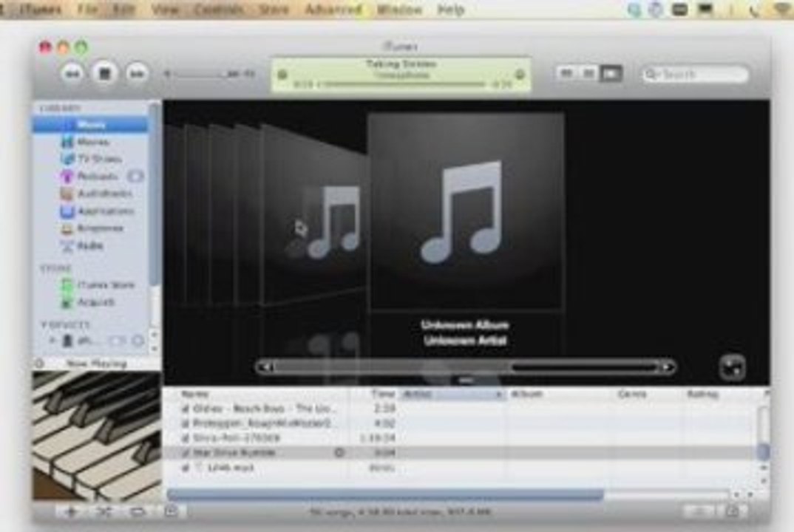Click the bottom-right sidebar toggle button

click(x=733, y=512)
